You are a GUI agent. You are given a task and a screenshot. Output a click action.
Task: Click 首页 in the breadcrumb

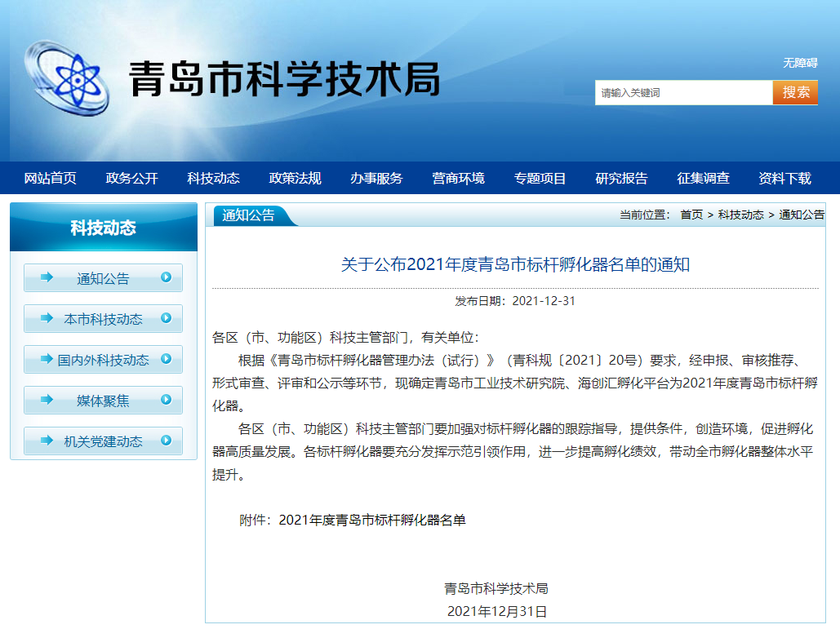pos(691,215)
